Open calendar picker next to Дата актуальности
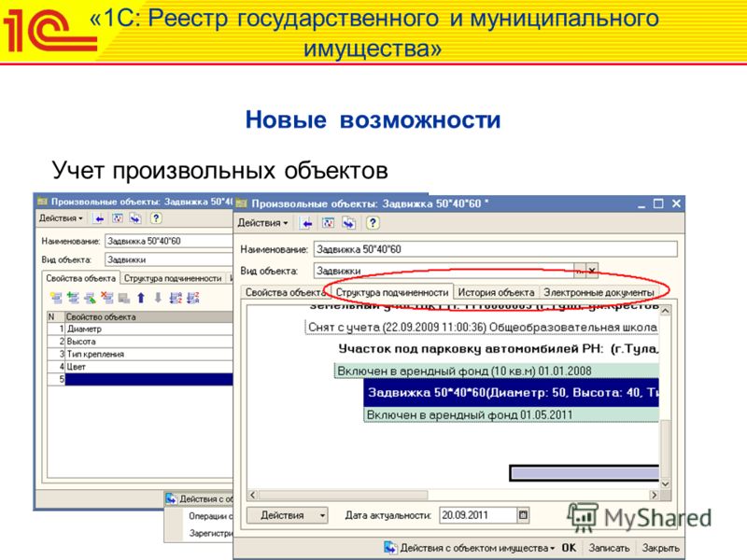 click(x=523, y=515)
